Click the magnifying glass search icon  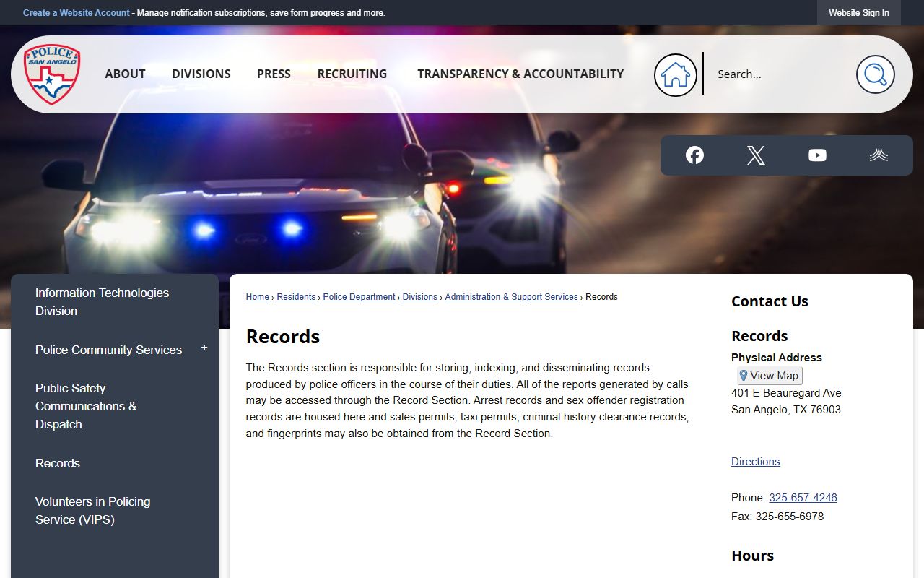[875, 74]
